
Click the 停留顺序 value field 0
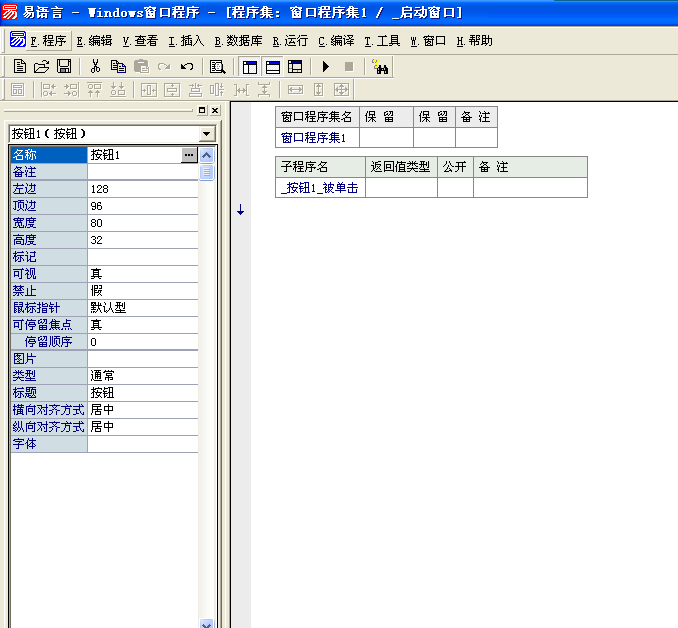143,342
